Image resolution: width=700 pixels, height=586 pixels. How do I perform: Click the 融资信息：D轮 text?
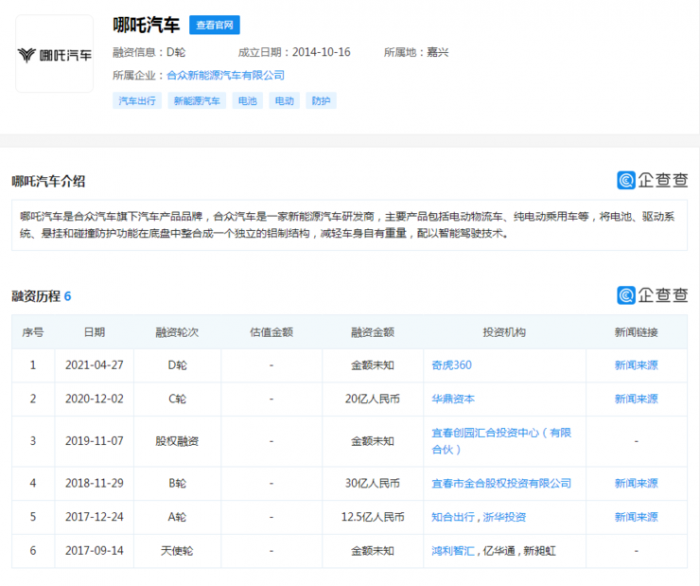click(x=149, y=53)
